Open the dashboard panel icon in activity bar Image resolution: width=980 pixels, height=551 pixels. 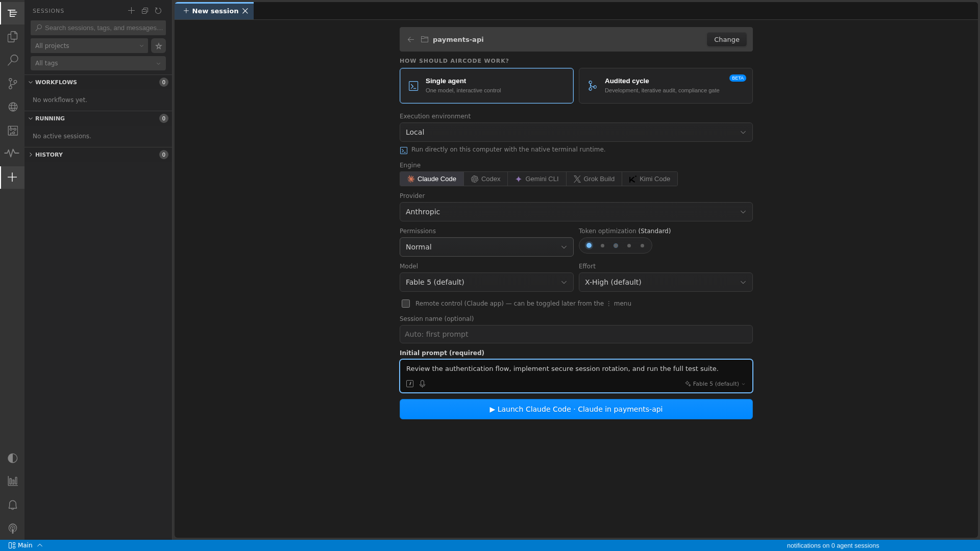(12, 131)
